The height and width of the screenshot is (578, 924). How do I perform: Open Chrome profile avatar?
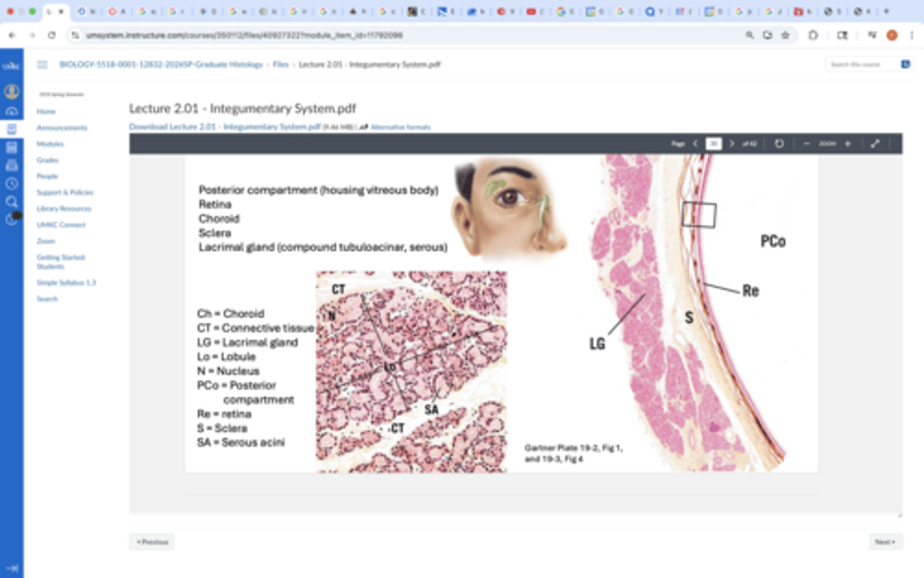coord(892,35)
